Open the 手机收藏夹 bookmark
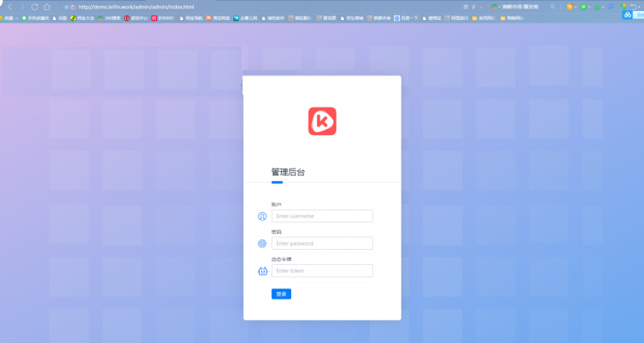 click(36, 18)
